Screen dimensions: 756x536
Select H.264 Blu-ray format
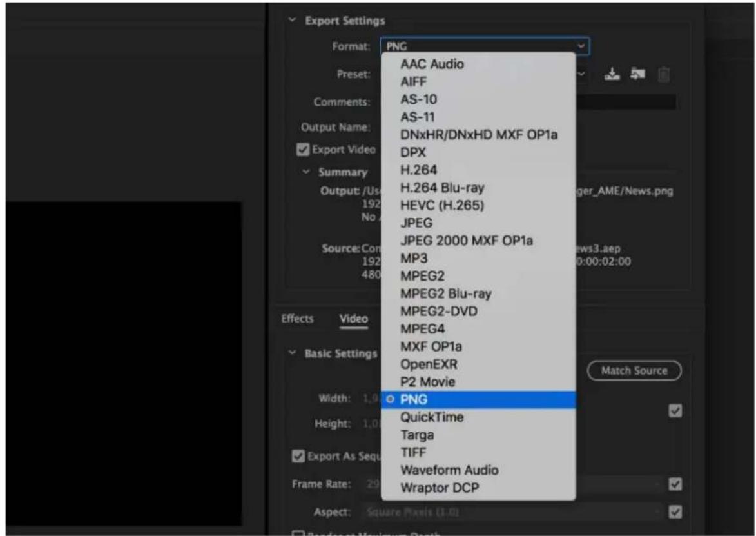click(478, 188)
